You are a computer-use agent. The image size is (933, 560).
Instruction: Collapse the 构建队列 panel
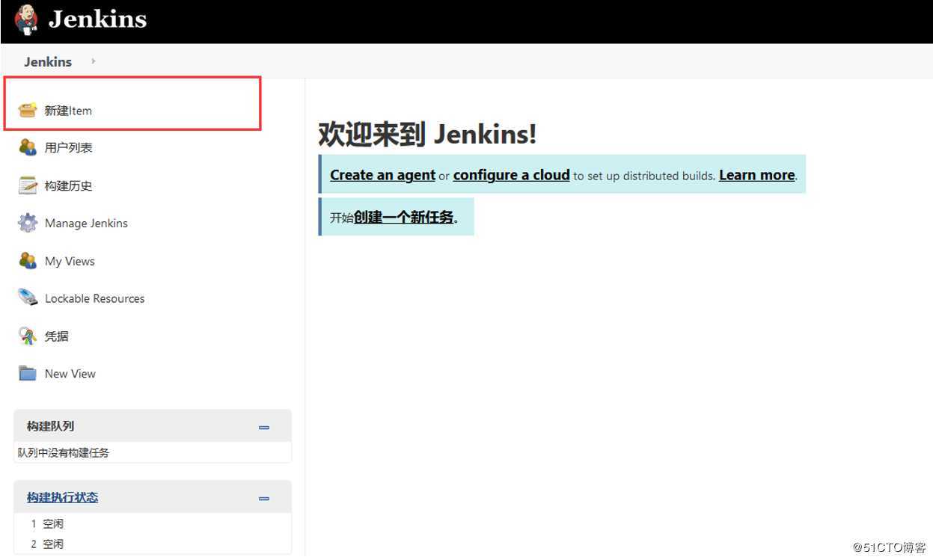click(263, 427)
